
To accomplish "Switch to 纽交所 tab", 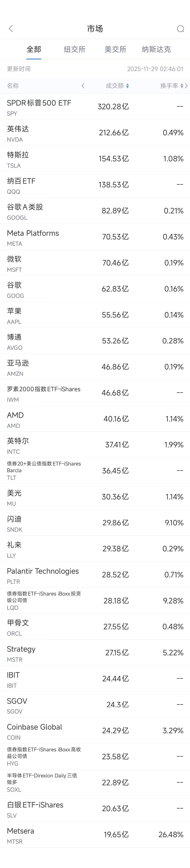I will tap(75, 49).
